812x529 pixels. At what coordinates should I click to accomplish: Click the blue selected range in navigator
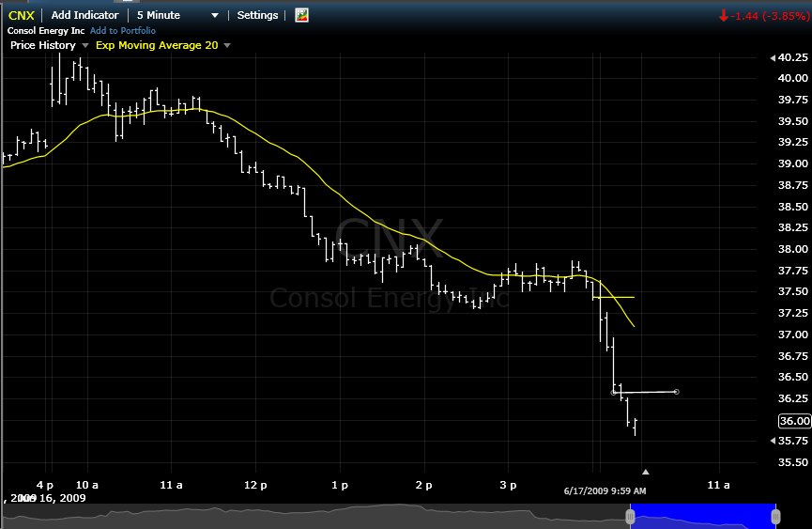[x=703, y=516]
